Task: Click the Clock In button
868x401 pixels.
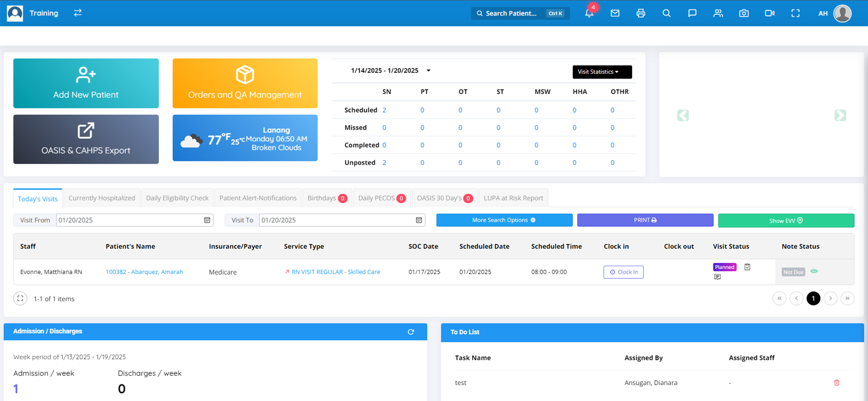Action: pyautogui.click(x=623, y=272)
